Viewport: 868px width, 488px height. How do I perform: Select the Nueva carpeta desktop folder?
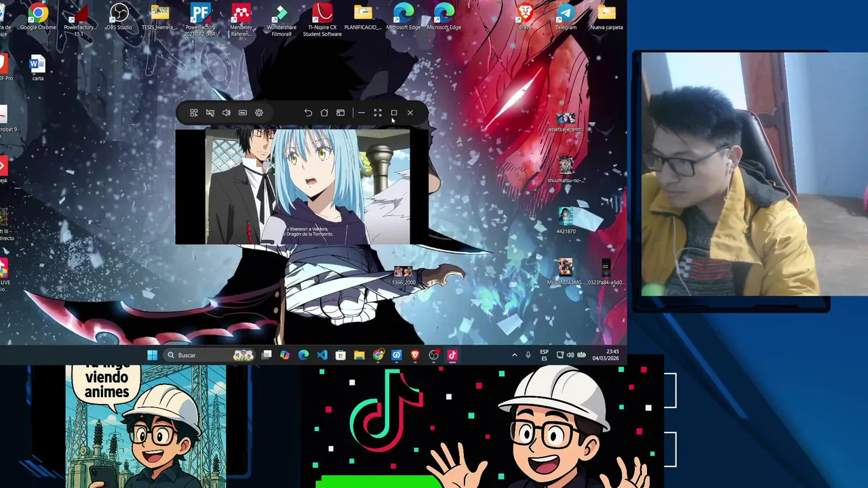pyautogui.click(x=606, y=18)
